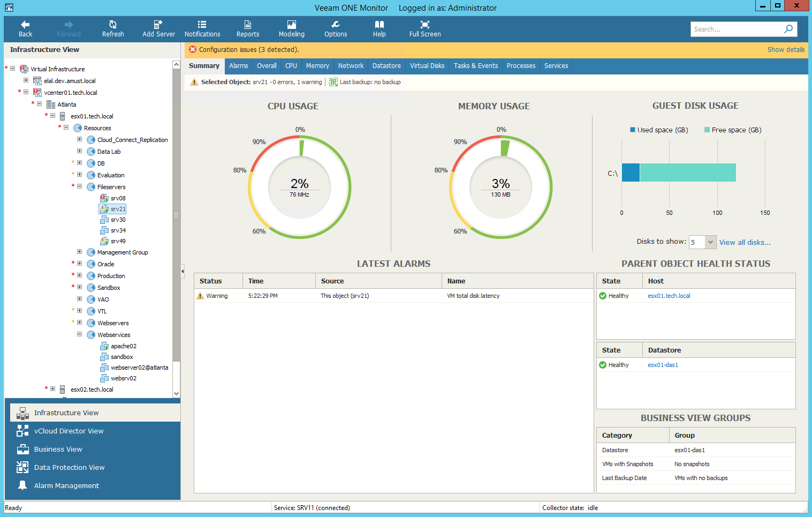Open Notifications settings
The image size is (812, 517).
(202, 29)
